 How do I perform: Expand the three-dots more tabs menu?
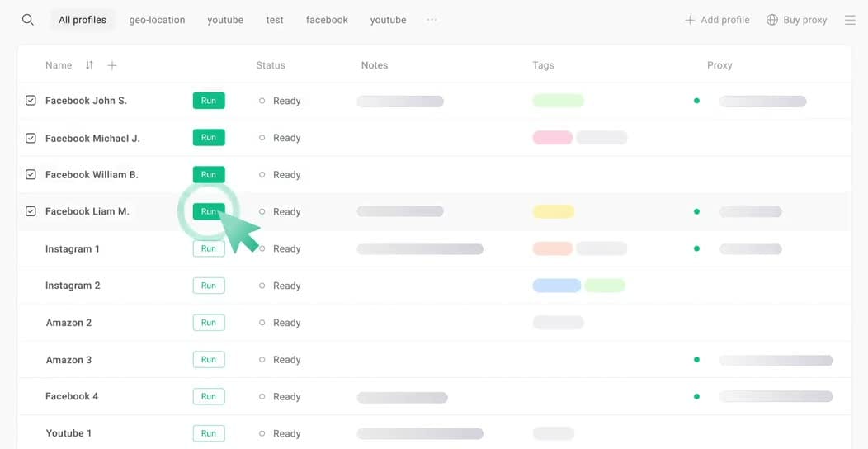point(432,20)
